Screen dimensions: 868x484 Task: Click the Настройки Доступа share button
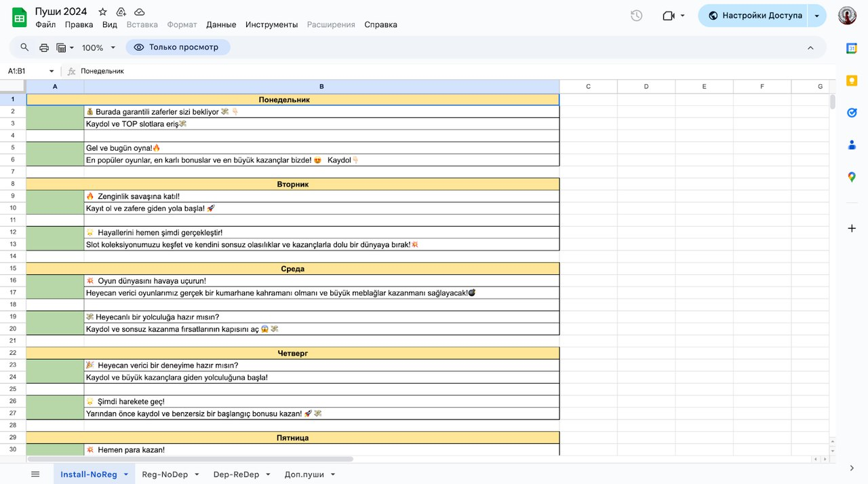coord(753,16)
